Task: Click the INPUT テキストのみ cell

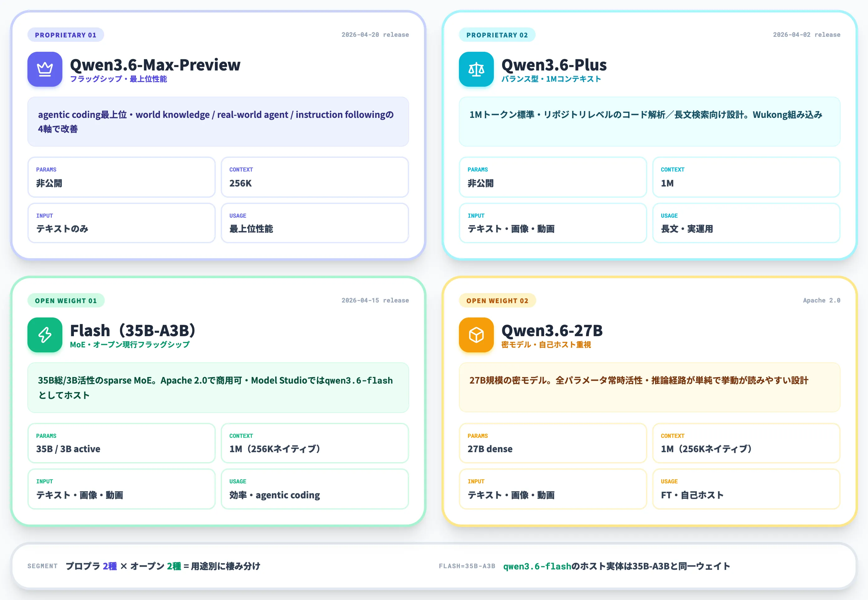Action: click(121, 223)
